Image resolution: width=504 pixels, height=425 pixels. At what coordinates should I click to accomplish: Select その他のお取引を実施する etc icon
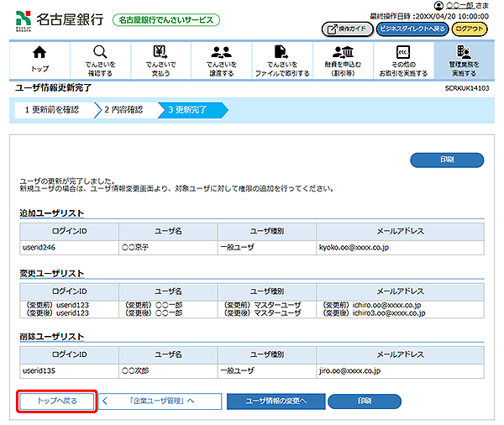tap(402, 54)
